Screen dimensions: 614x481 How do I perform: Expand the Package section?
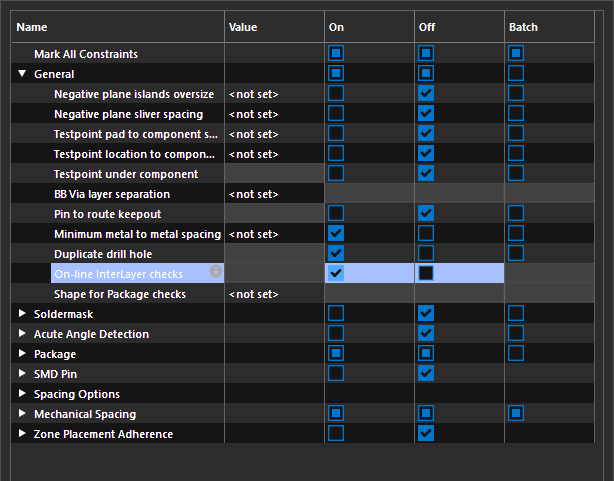point(22,353)
